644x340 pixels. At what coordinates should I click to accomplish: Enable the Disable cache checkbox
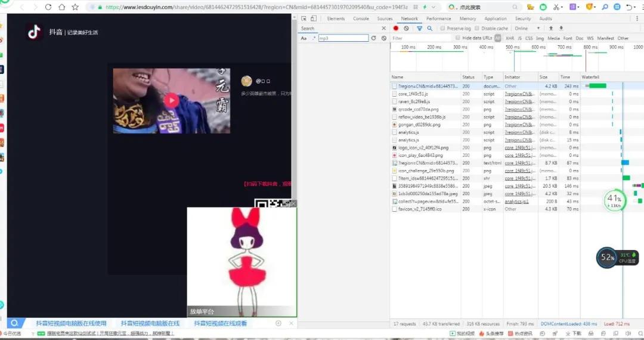477,29
